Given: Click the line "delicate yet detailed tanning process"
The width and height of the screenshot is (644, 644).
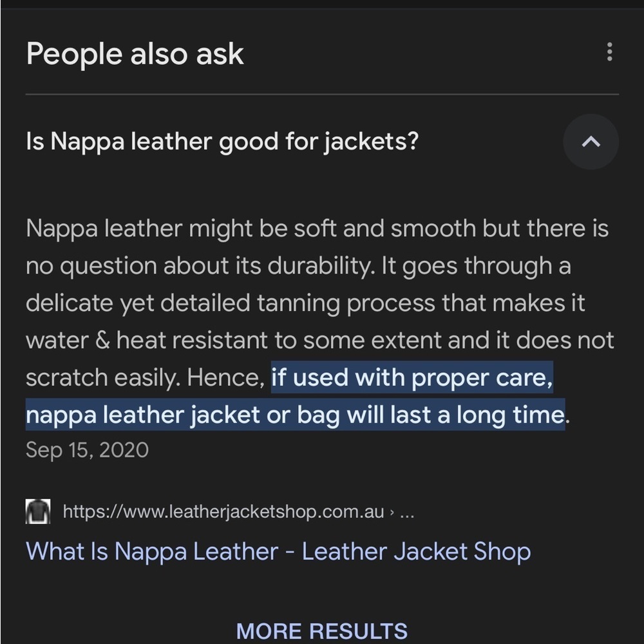Looking at the screenshot, I should click(305, 303).
